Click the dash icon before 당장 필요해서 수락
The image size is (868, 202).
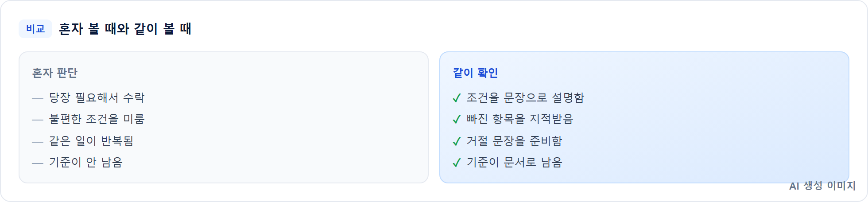point(38,98)
